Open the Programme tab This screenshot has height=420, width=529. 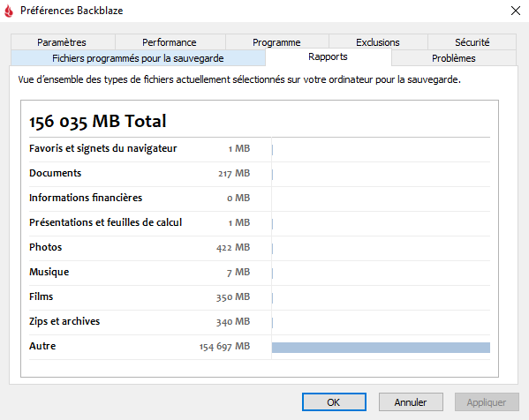[x=277, y=42]
